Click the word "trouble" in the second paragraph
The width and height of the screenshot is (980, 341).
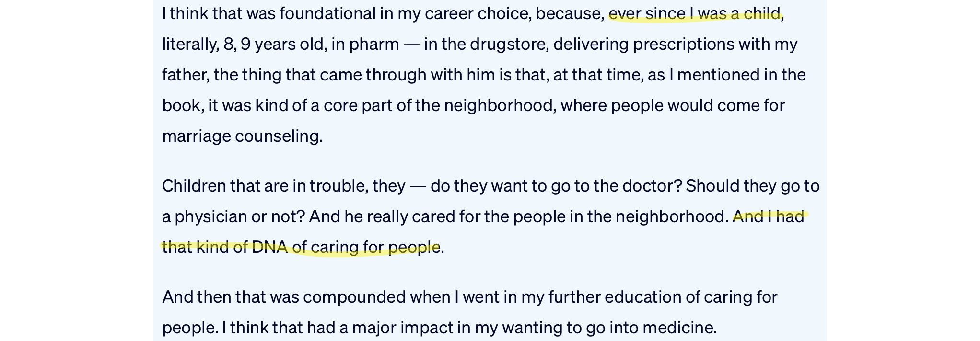(x=338, y=186)
